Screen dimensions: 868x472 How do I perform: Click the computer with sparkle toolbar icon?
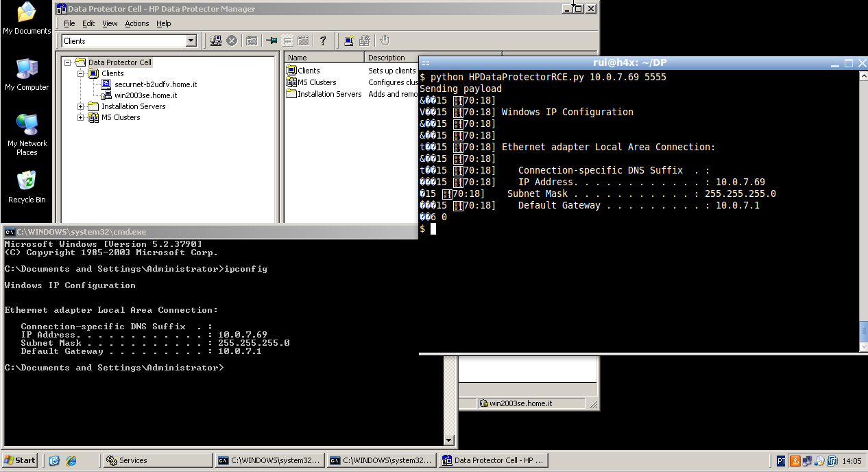(349, 40)
